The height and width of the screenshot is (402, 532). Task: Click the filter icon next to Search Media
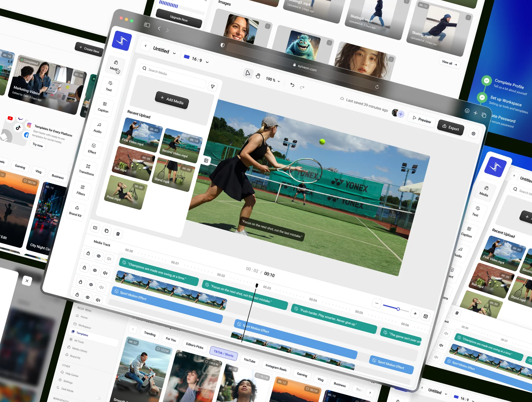coord(213,86)
